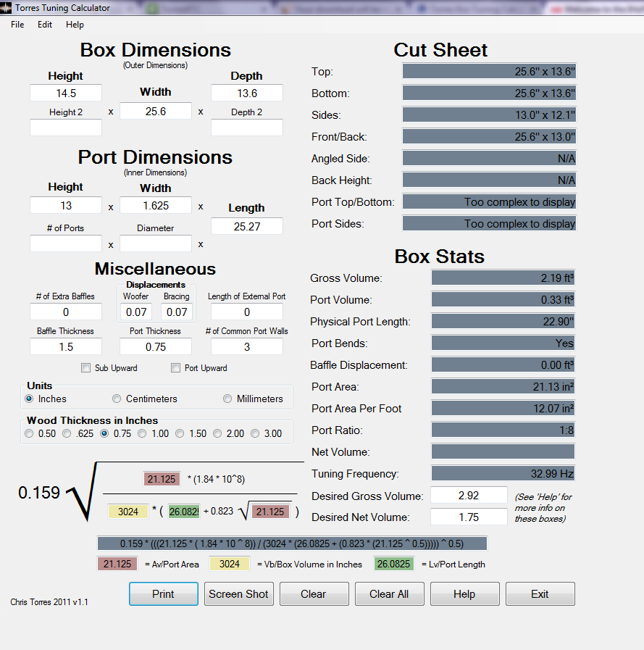
Task: Click the Desired Gross Volume field
Action: pos(469,496)
